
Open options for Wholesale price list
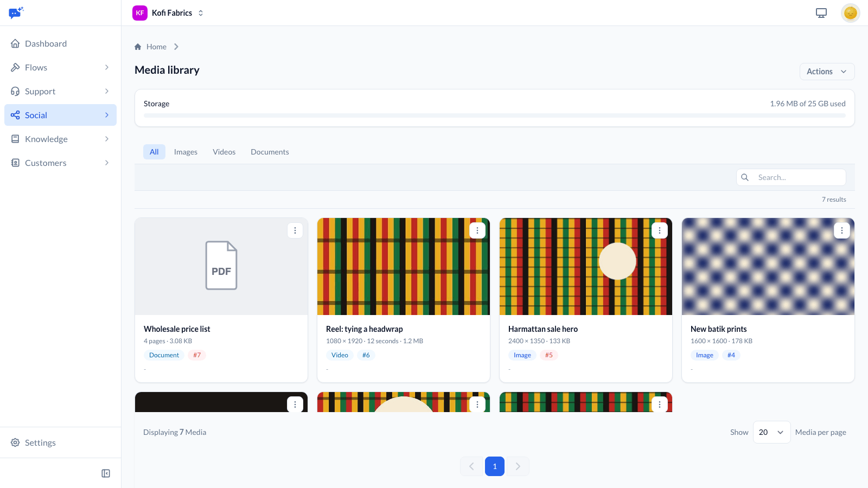pos(295,230)
